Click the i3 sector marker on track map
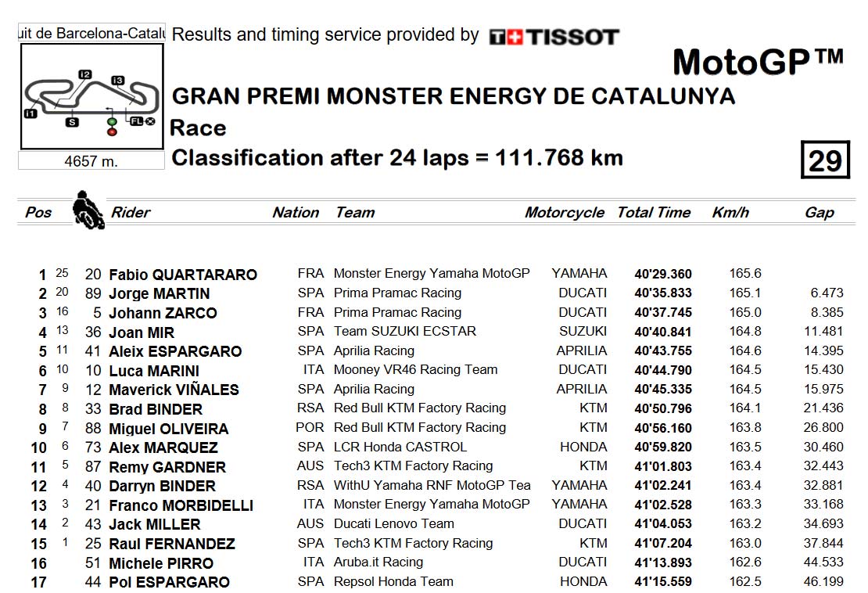This screenshot has width=868, height=593. coord(118,81)
